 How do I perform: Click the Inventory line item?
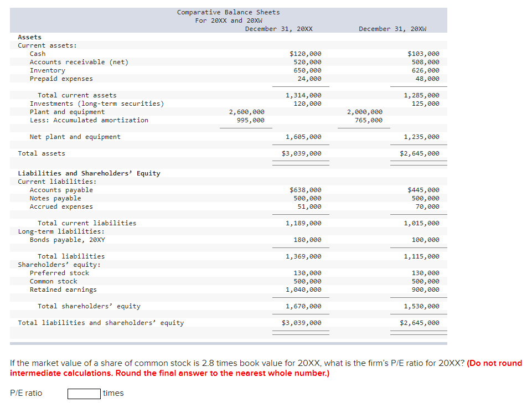pyautogui.click(x=47, y=70)
